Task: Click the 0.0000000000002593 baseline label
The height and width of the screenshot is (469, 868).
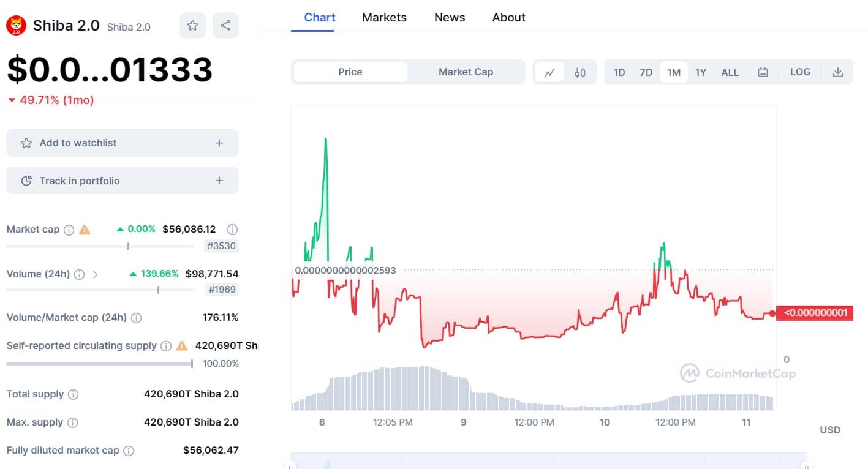Action: tap(345, 270)
